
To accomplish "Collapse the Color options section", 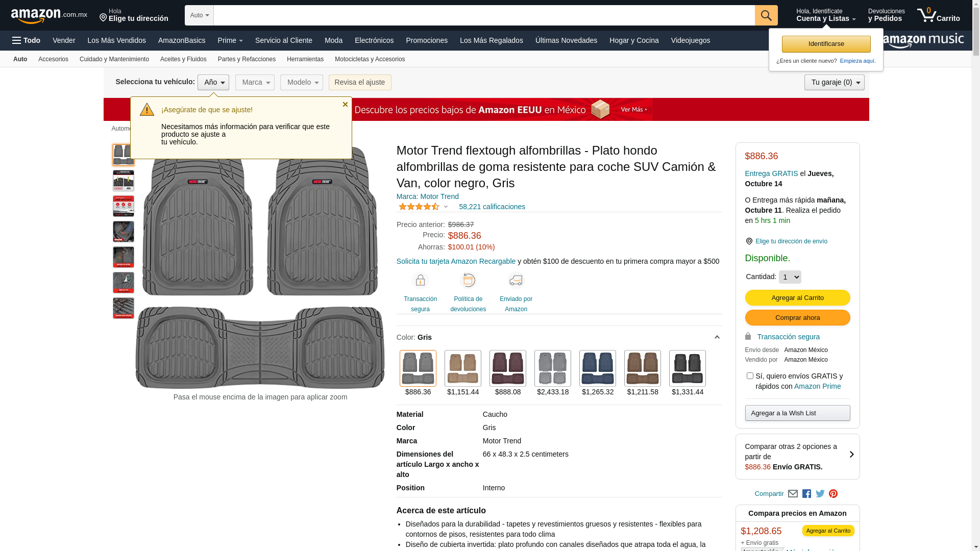I will (717, 337).
